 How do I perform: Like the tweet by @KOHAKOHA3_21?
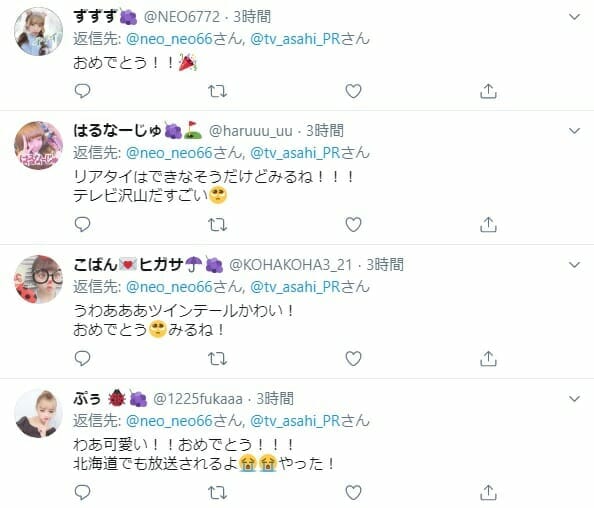[x=353, y=358]
